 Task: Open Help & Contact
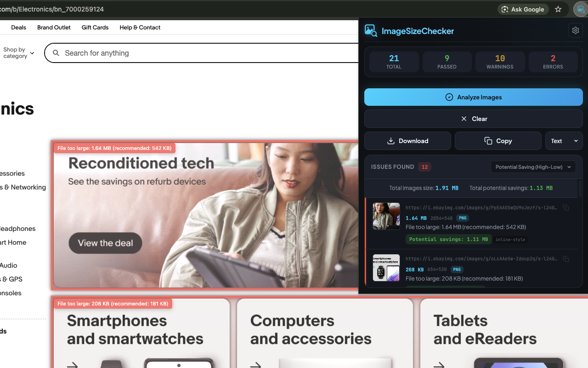pyautogui.click(x=140, y=28)
